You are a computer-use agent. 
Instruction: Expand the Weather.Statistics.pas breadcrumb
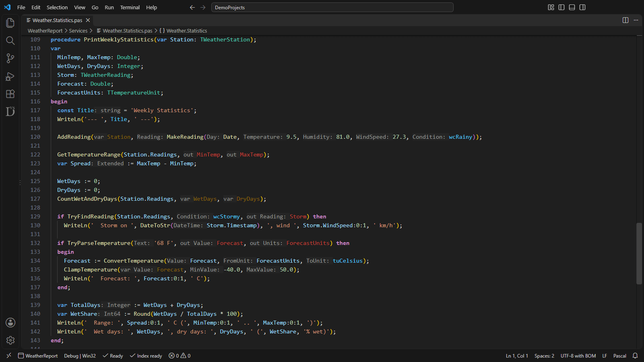pyautogui.click(x=124, y=31)
